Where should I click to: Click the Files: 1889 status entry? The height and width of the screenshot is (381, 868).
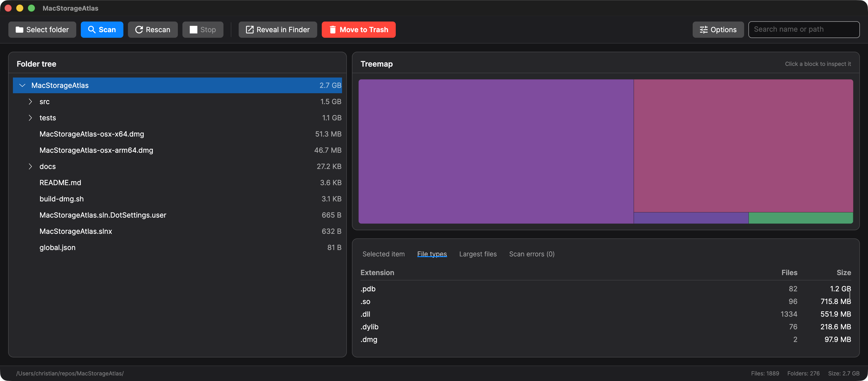tap(765, 373)
